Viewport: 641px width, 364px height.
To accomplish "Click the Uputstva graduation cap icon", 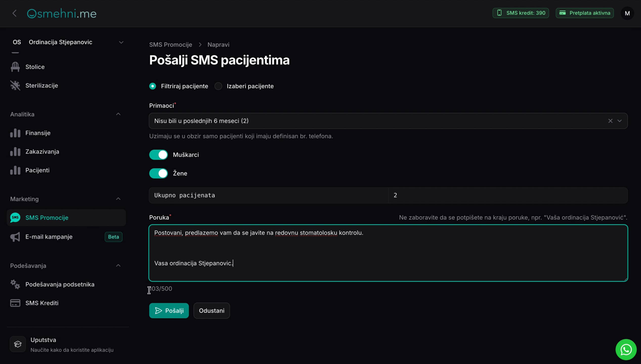I will tap(18, 344).
